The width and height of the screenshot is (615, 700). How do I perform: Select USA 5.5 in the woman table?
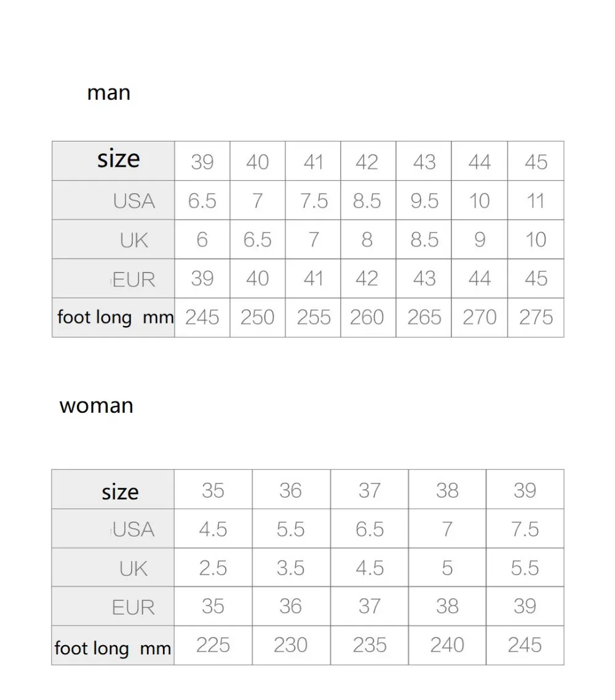click(291, 528)
